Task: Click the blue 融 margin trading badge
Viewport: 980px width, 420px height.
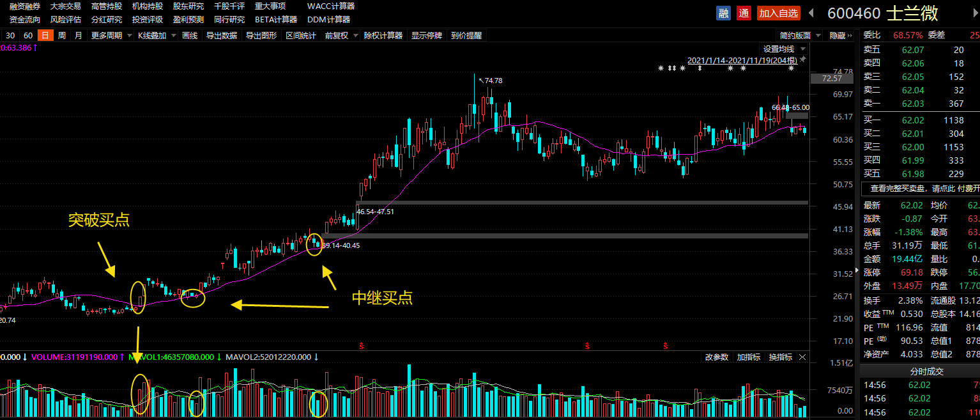Action: click(x=723, y=13)
